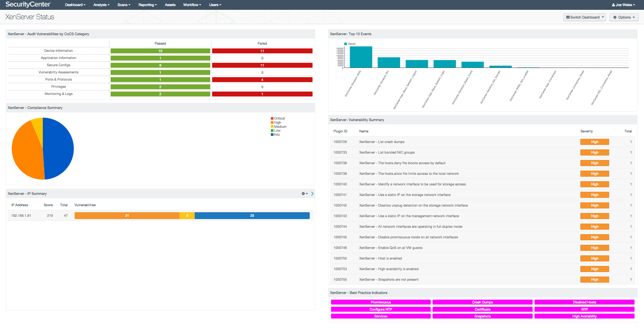Open the Workflow menu
Image resolution: width=644 pixels, height=328 pixels.
coord(192,5)
